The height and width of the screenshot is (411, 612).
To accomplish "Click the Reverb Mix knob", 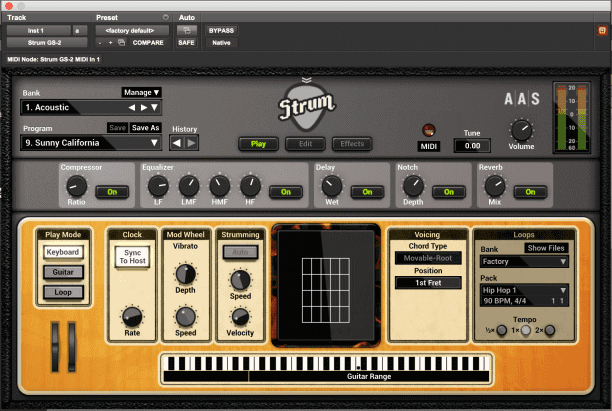I will (495, 186).
